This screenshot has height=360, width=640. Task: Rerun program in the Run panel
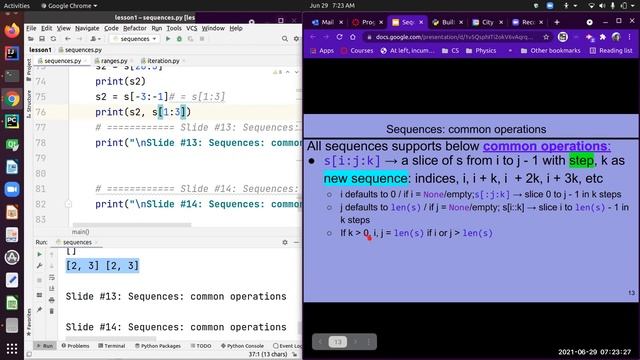pyautogui.click(x=39, y=254)
